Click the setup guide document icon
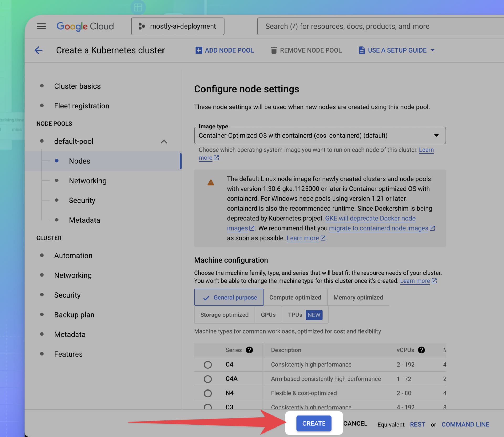This screenshot has height=437, width=504. (361, 50)
